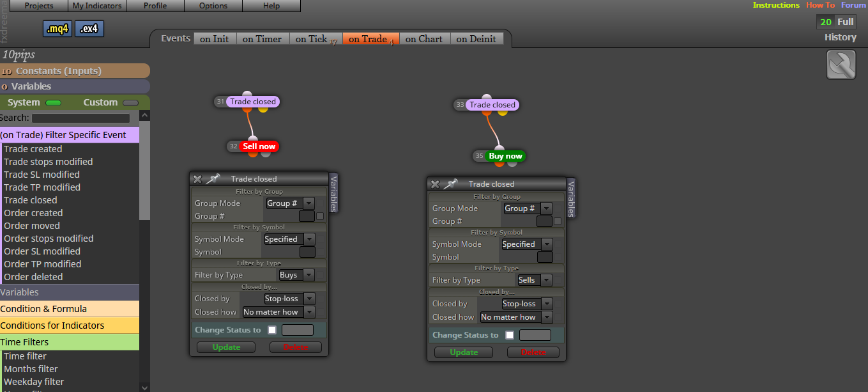Close the Trade closed dialog with Buys filter
The width and height of the screenshot is (868, 392).
[197, 179]
